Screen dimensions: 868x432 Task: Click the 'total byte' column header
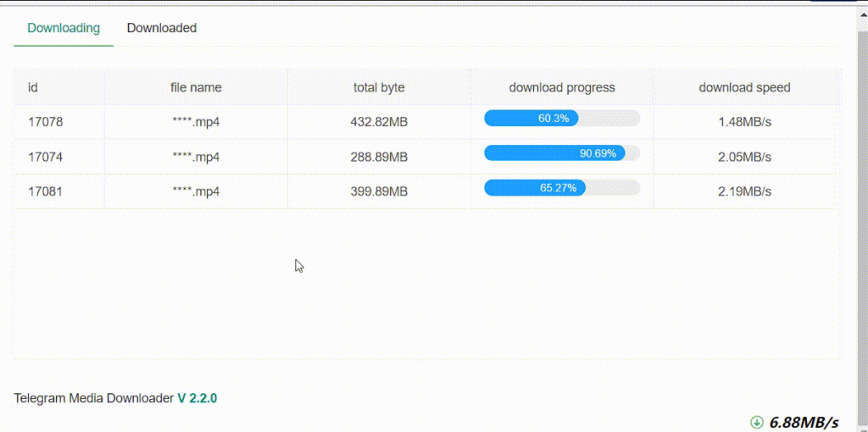click(x=379, y=87)
